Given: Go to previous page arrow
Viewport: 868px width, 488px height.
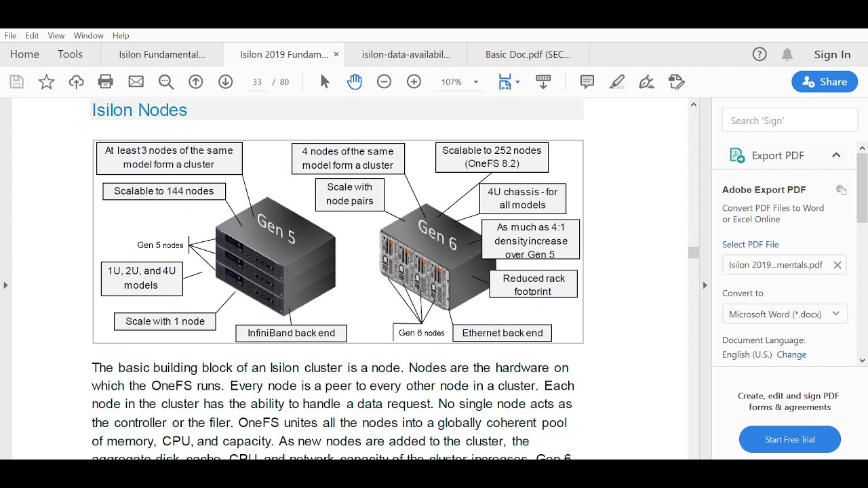Looking at the screenshot, I should coord(196,82).
